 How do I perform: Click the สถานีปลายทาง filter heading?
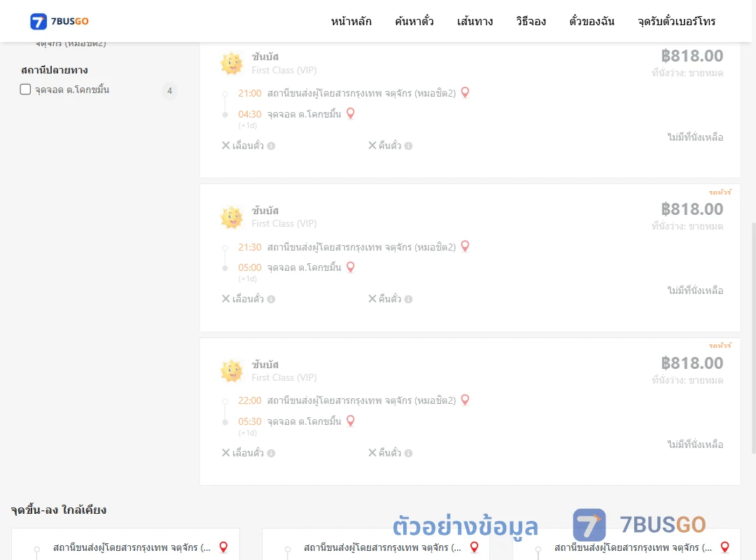pos(55,70)
